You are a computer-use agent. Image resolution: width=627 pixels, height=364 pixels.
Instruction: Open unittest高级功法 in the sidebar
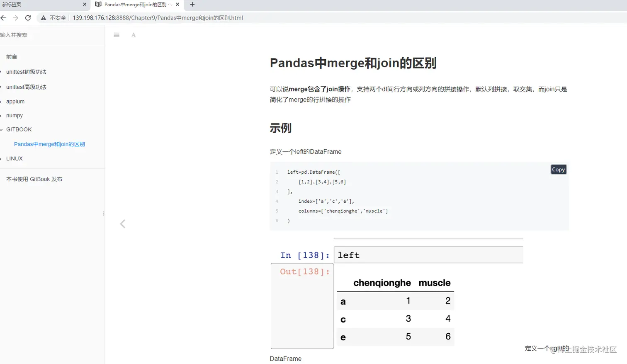(26, 87)
